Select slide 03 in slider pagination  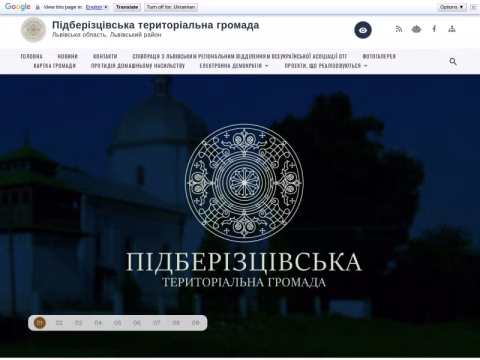tap(78, 323)
